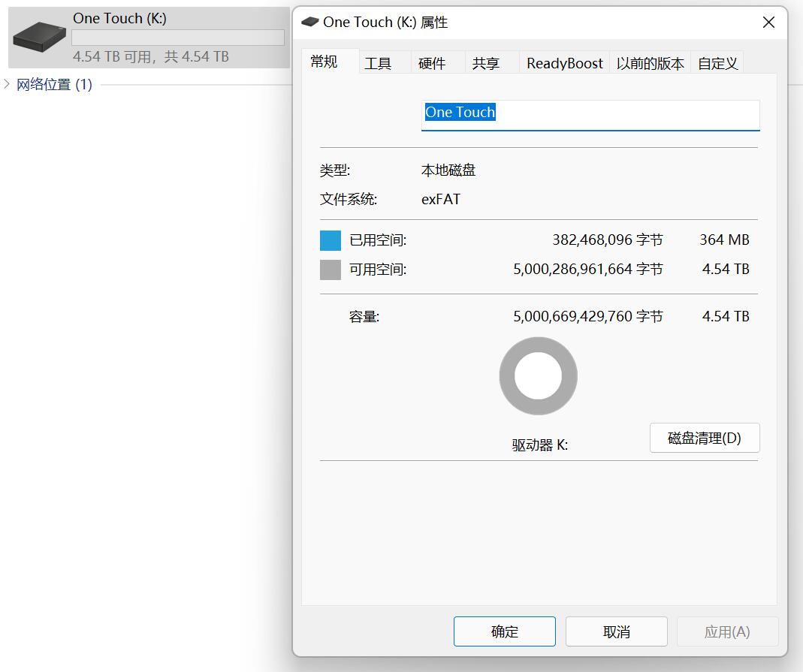Click the blue 已用空间 color swatch

tap(331, 240)
